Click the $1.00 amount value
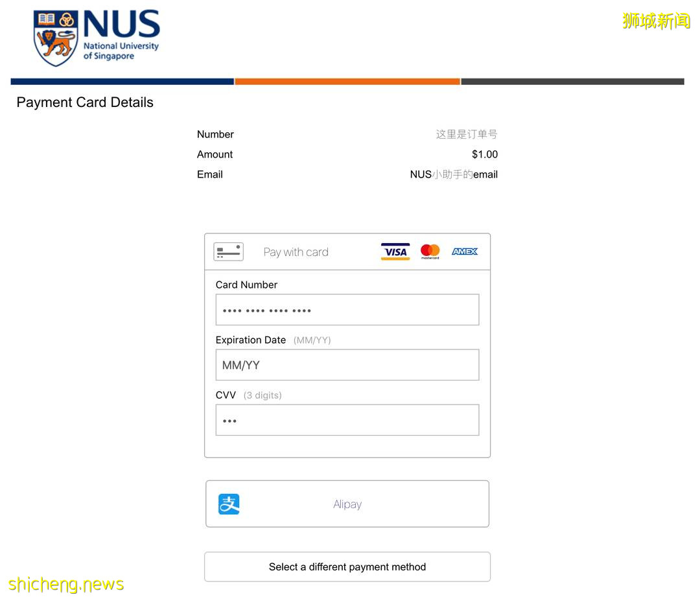700x597 pixels. coord(485,154)
